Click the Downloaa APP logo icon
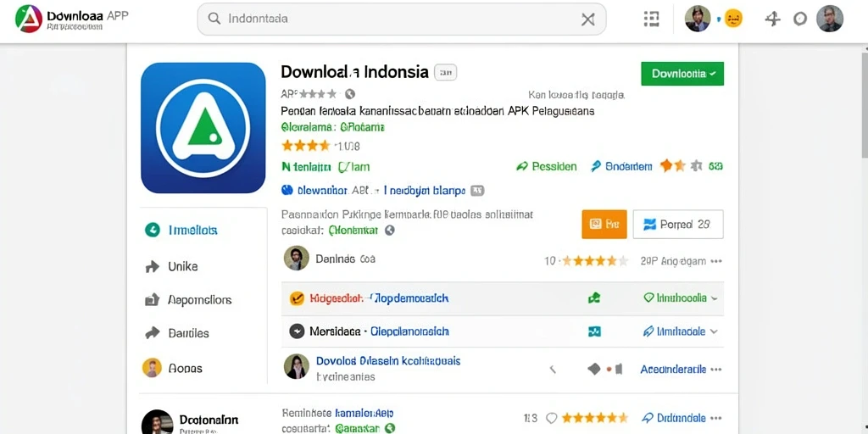This screenshot has height=434, width=868. pos(29,19)
